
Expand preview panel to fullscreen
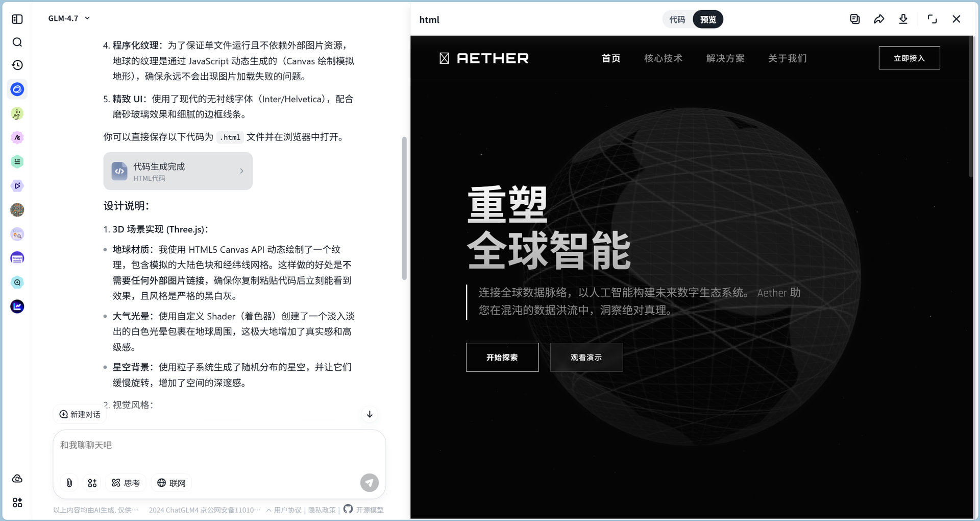click(932, 19)
